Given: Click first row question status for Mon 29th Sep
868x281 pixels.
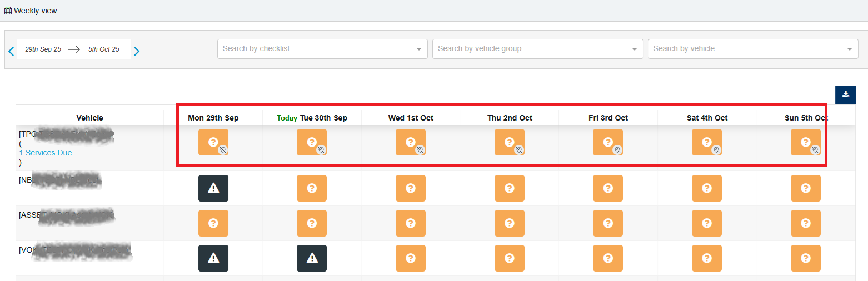Looking at the screenshot, I should tap(213, 142).
